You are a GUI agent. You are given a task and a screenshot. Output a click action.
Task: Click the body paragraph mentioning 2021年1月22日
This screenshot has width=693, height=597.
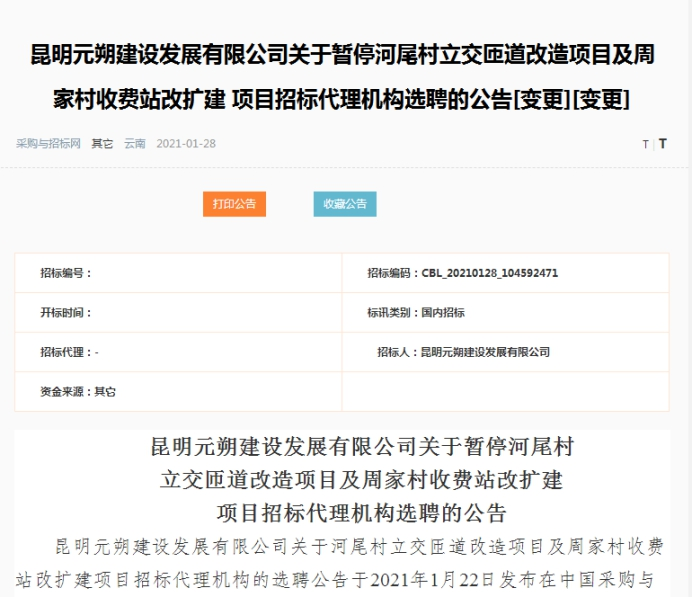coord(340,563)
